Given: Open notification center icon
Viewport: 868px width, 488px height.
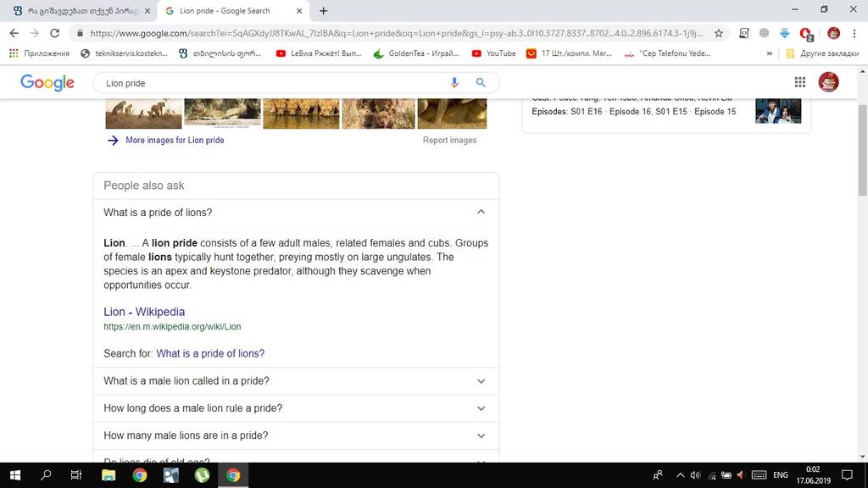Looking at the screenshot, I should click(847, 475).
